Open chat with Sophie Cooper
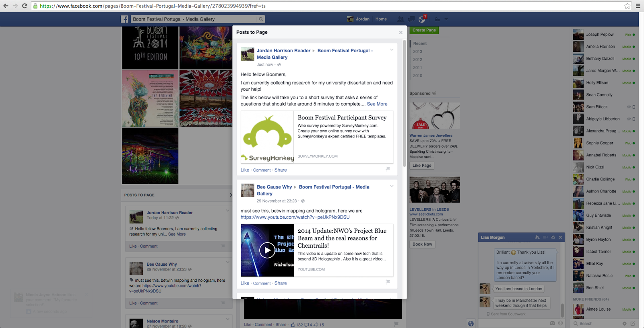The image size is (644, 328). pos(604,143)
